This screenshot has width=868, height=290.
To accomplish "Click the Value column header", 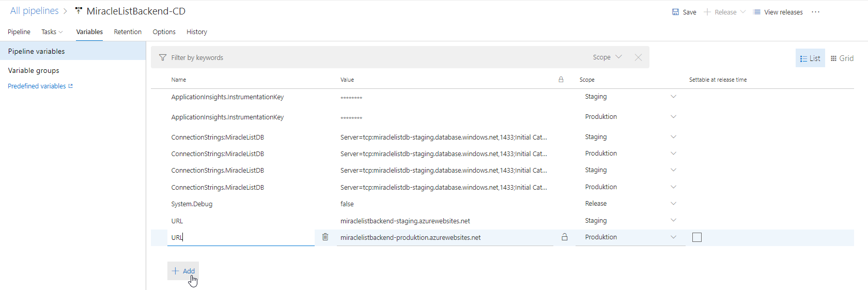I will pos(347,80).
